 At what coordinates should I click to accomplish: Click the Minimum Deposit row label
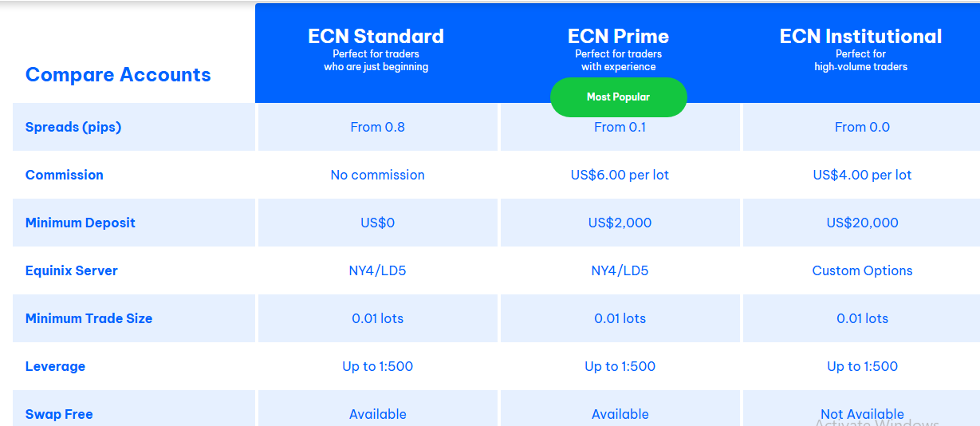[x=81, y=223]
